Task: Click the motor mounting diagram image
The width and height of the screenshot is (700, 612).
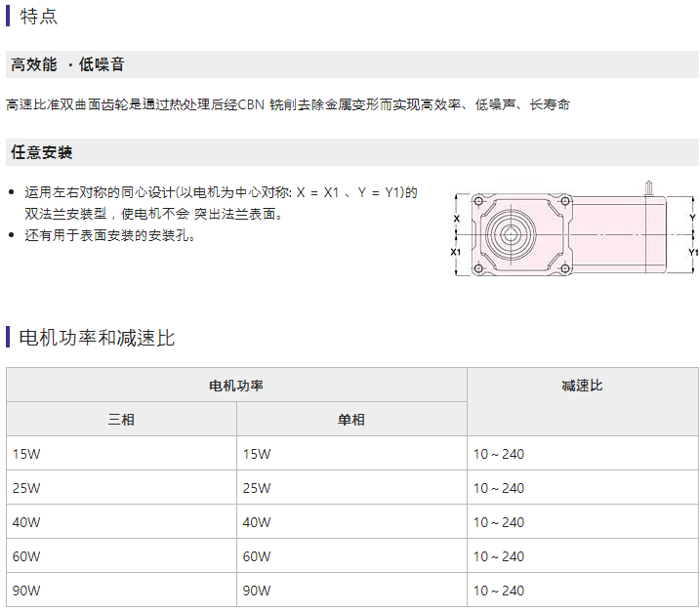Action: 574,232
